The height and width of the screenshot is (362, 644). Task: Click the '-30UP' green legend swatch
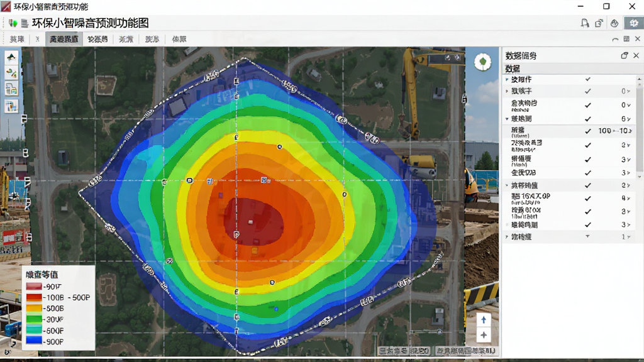click(34, 319)
